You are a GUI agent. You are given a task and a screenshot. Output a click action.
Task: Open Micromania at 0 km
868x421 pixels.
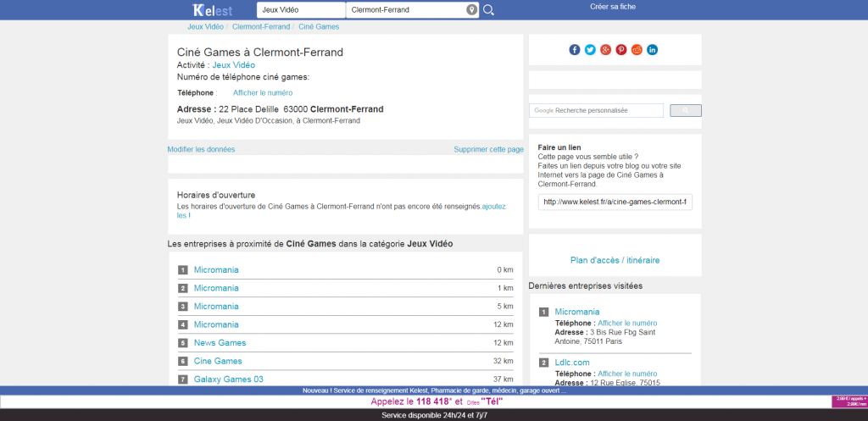pyautogui.click(x=216, y=270)
